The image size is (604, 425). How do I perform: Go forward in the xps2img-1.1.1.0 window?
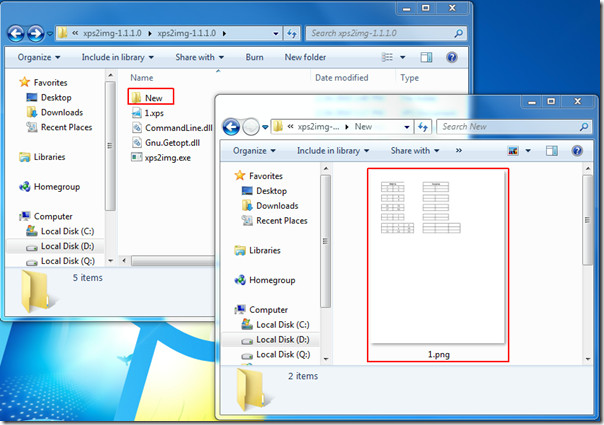pos(36,34)
